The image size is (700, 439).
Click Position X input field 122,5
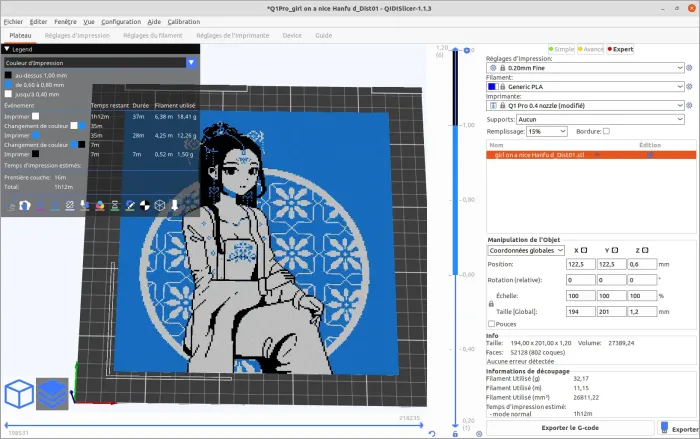pos(580,264)
